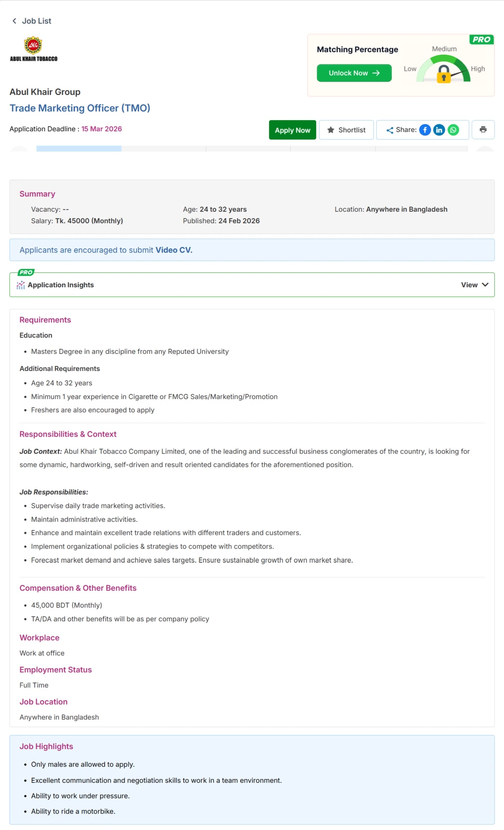
Task: Click the back chevron beside Job List
Action: point(14,21)
